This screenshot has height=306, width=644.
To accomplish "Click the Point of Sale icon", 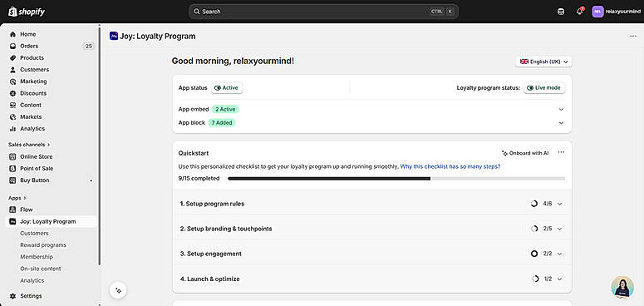I will point(12,169).
